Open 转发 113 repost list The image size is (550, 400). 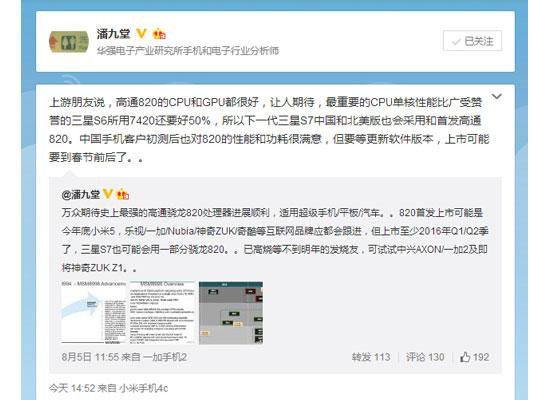[x=371, y=357]
